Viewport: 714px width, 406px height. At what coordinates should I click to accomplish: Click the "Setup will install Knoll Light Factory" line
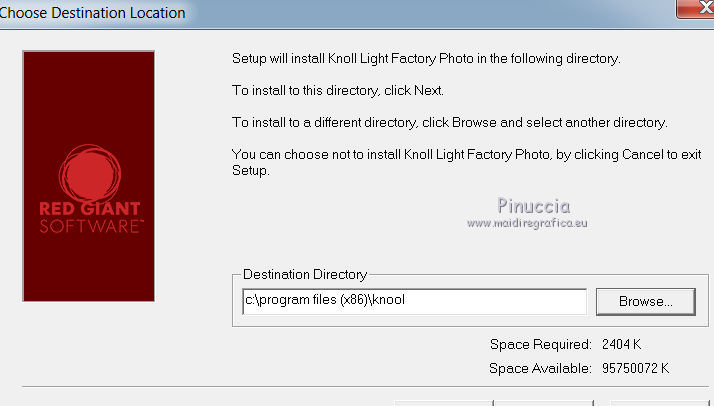pos(426,58)
